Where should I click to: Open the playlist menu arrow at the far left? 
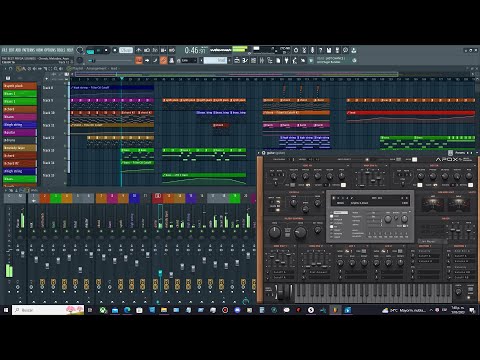coord(5,69)
